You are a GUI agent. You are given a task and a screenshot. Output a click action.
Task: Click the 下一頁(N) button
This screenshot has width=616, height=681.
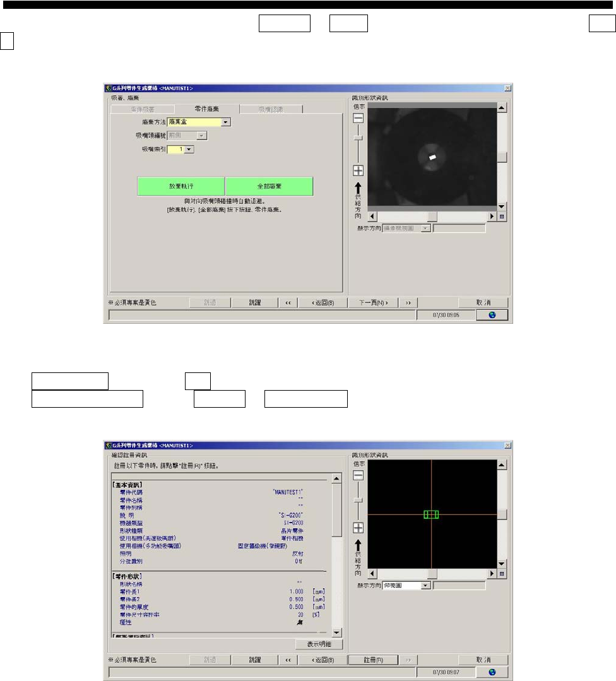(x=373, y=303)
